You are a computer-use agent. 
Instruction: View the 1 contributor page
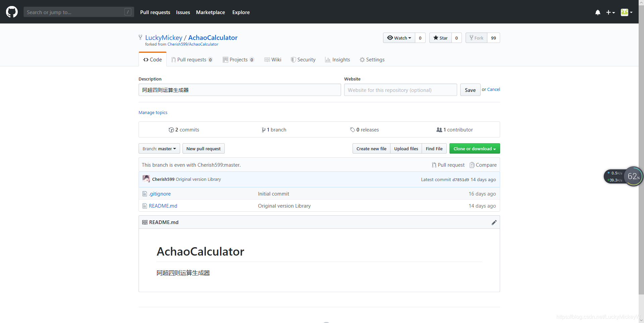454,130
